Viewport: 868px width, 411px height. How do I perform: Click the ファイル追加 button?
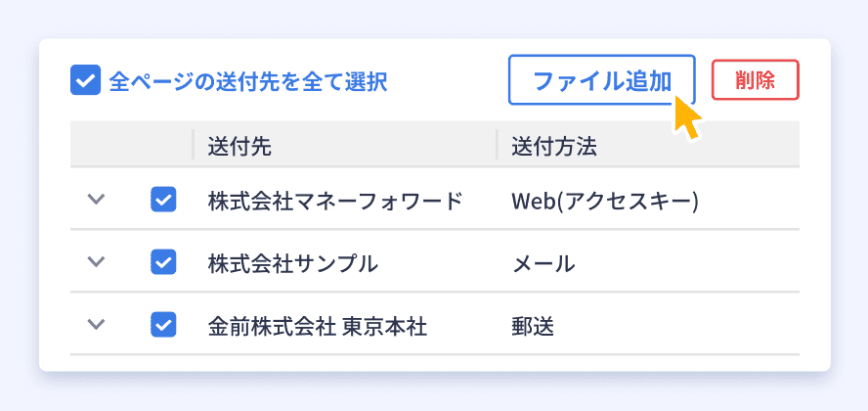click(602, 80)
